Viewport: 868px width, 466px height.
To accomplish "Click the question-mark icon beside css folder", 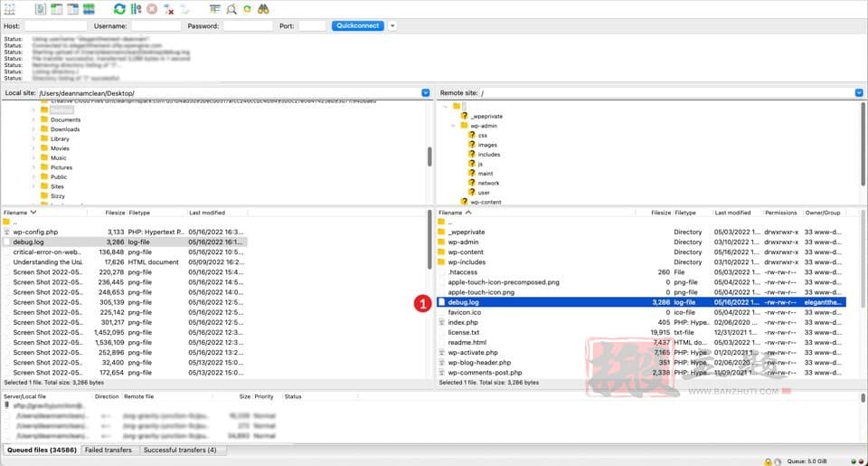I will pos(472,135).
